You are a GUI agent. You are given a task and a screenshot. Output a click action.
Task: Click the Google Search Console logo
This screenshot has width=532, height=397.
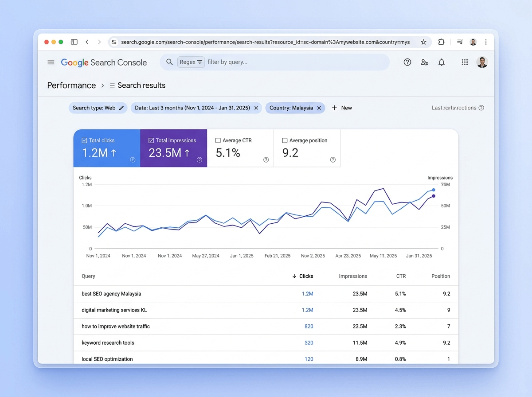(104, 62)
